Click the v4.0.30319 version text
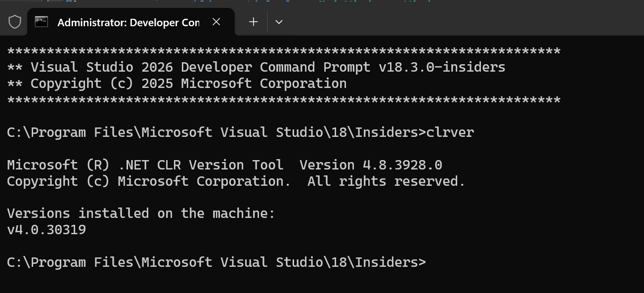Screen dimensions: 644x293 click(x=45, y=229)
